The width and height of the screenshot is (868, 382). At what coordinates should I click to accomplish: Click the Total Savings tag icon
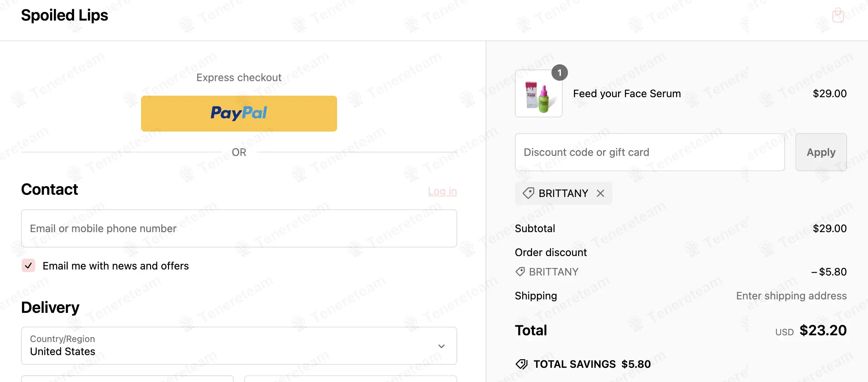pos(522,364)
